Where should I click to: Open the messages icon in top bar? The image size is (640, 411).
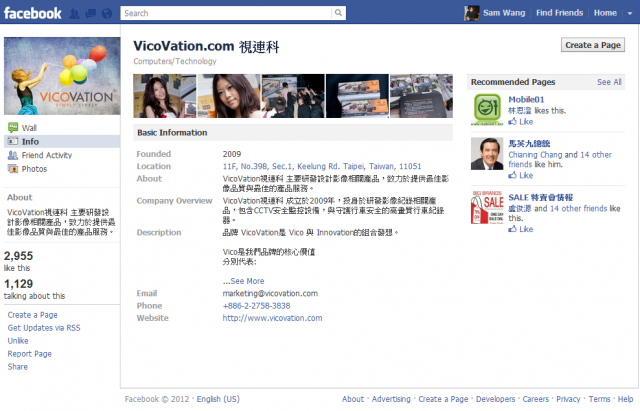pyautogui.click(x=91, y=13)
